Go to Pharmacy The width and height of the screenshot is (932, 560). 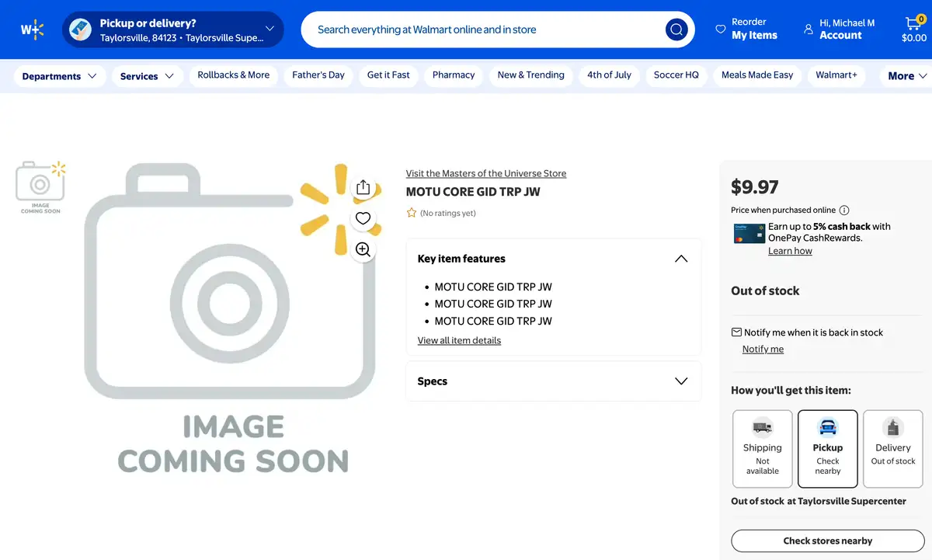click(x=454, y=75)
